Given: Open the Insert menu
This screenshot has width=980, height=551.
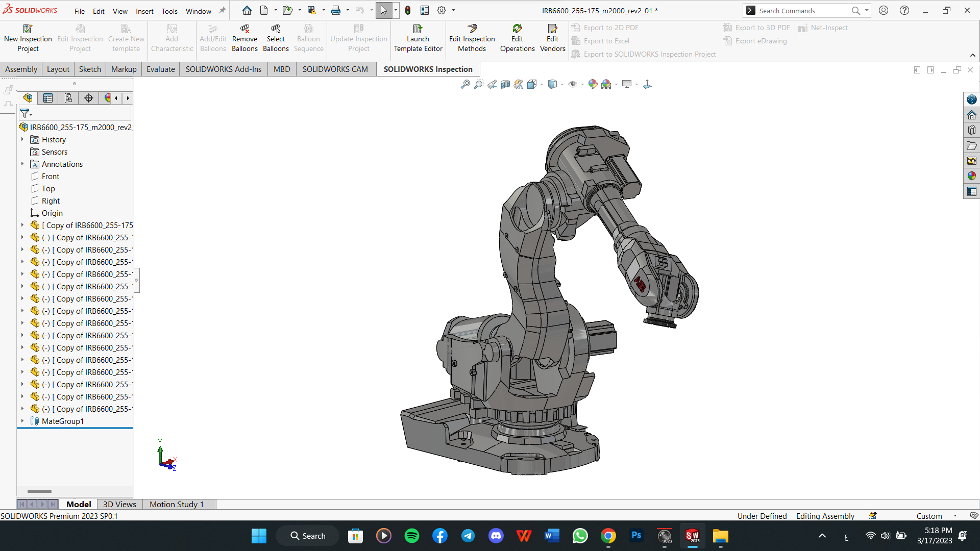Looking at the screenshot, I should 144,11.
